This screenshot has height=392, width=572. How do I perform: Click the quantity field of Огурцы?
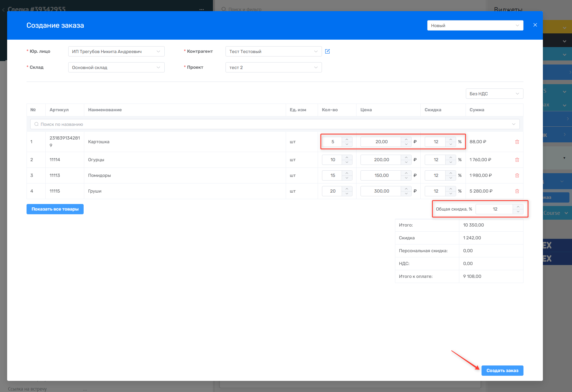click(332, 160)
